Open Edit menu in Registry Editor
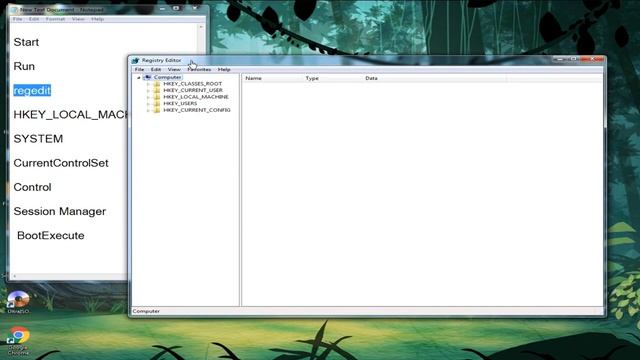Image resolution: width=640 pixels, height=360 pixels. coord(156,69)
